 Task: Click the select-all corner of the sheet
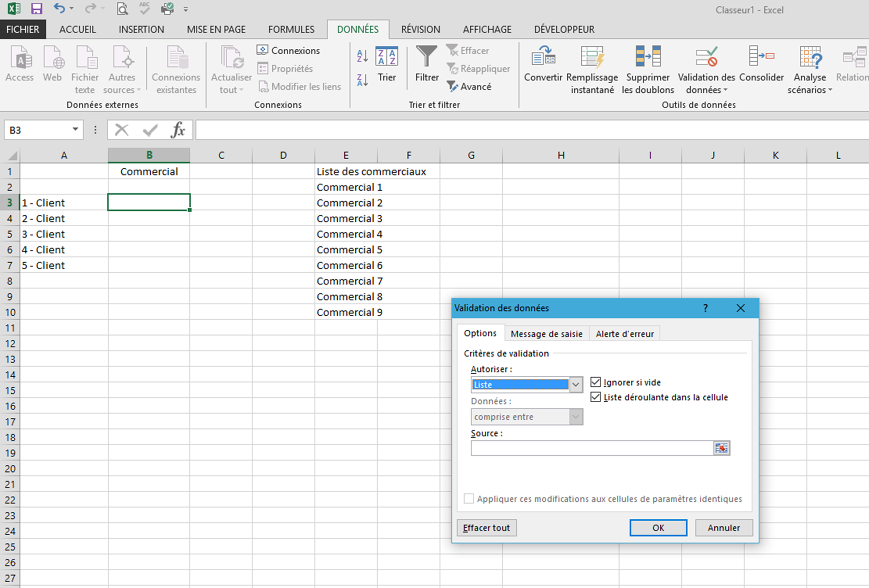pyautogui.click(x=11, y=156)
